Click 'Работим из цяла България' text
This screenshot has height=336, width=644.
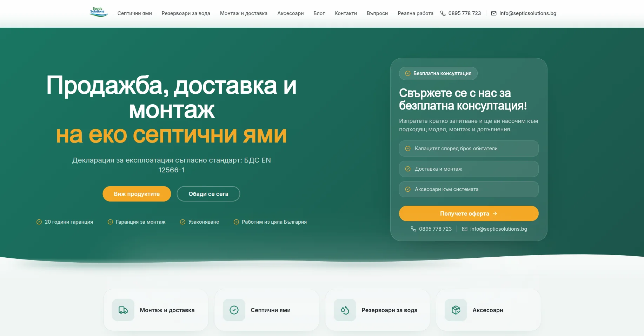point(274,222)
